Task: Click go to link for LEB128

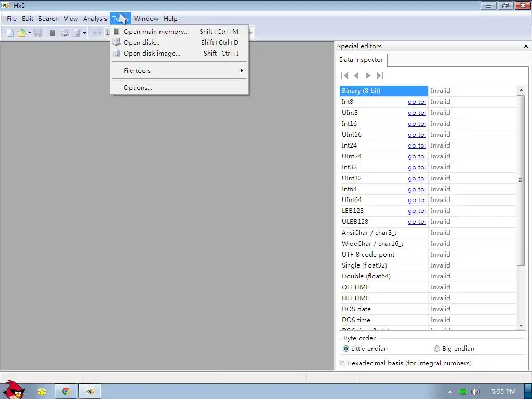Action: pos(417,211)
